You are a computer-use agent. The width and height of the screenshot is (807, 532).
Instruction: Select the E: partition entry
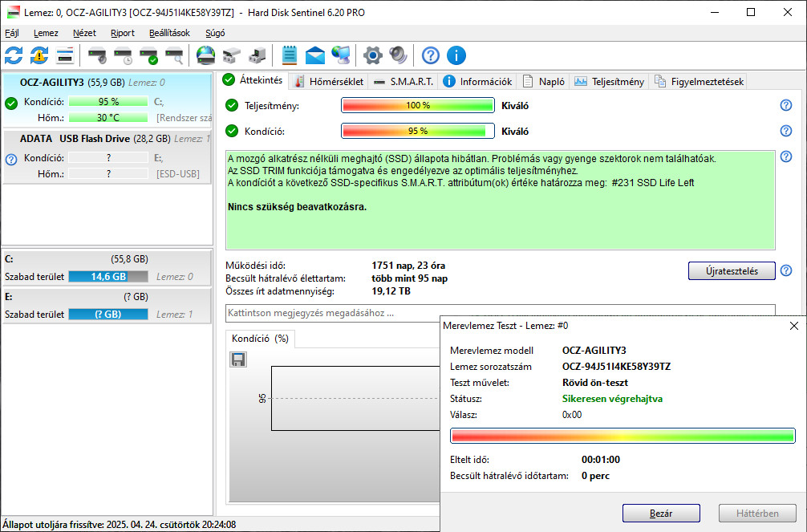click(107, 306)
